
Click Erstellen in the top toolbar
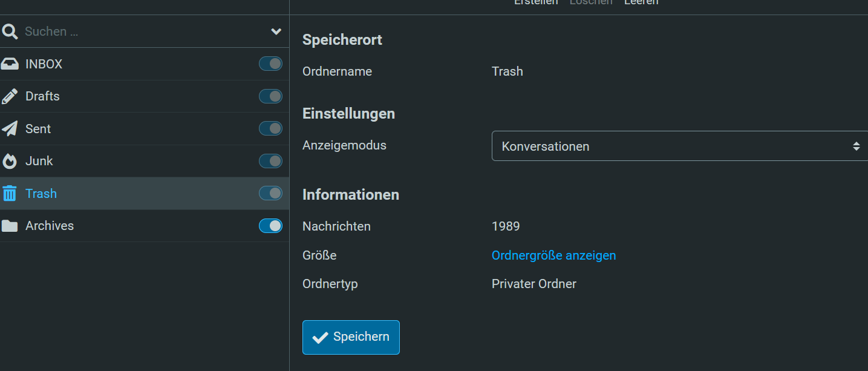[x=536, y=2]
